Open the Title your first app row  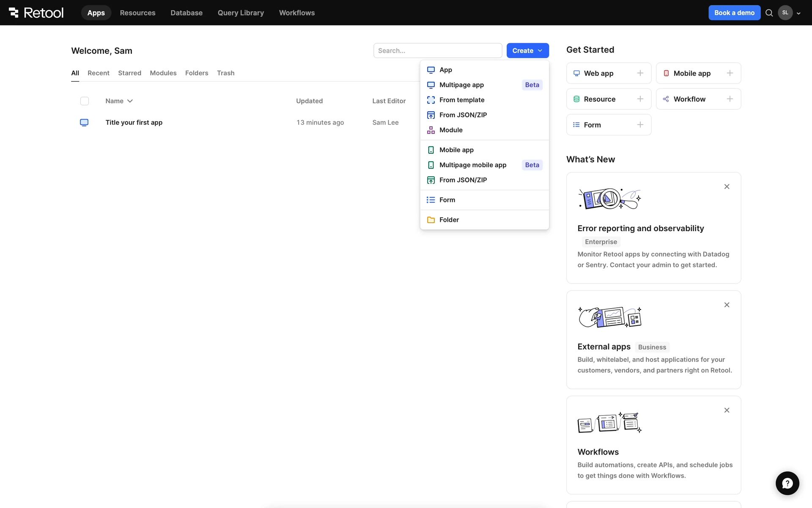(x=134, y=122)
